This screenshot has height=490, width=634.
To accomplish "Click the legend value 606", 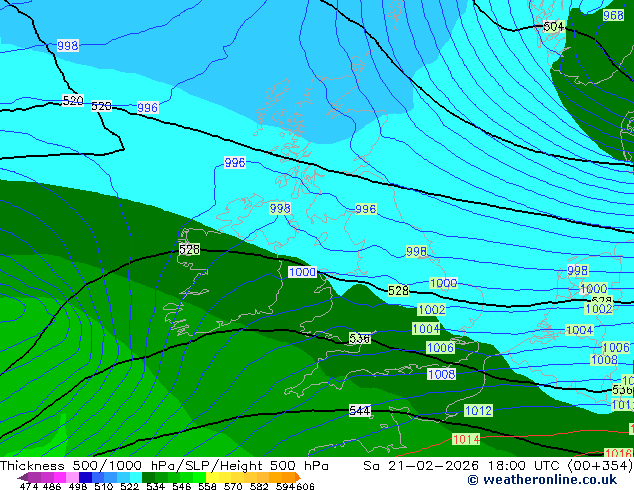I will pos(304,486).
